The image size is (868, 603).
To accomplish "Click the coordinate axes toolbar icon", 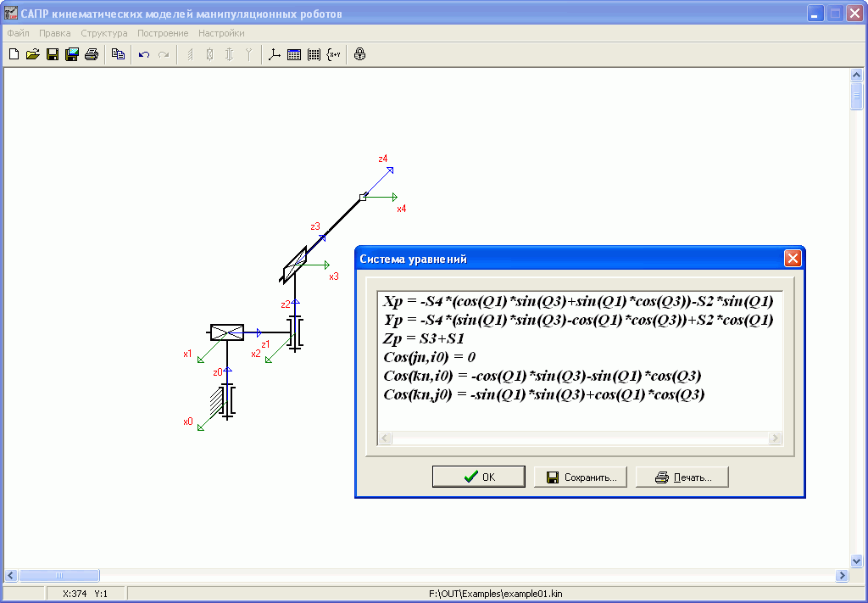I will pyautogui.click(x=275, y=54).
